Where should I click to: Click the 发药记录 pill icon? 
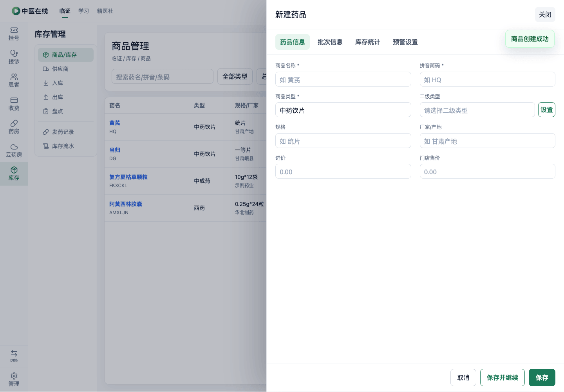[x=46, y=132]
